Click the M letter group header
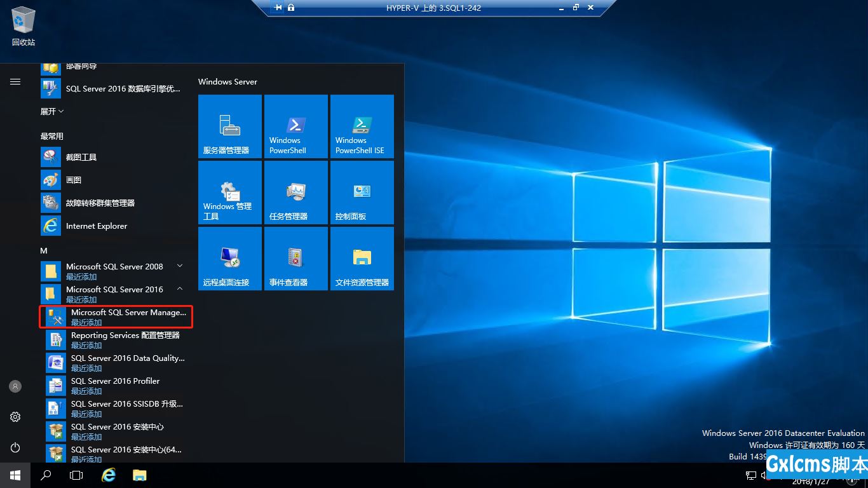The width and height of the screenshot is (868, 488). tap(44, 250)
